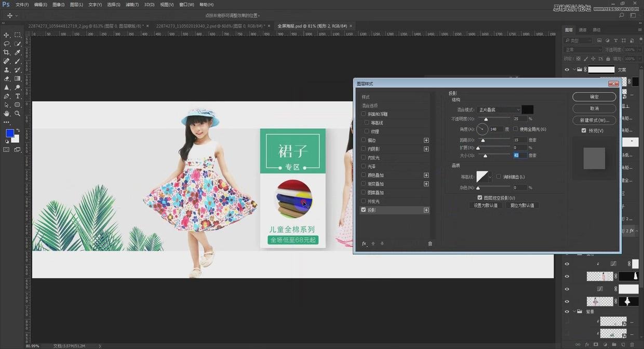Select the Hand tool
Screen dimensions: 644x349
(x=6, y=113)
